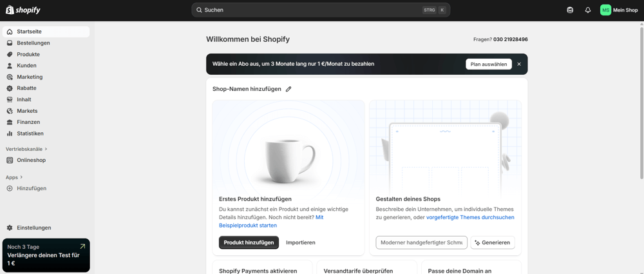This screenshot has width=644, height=274.
Task: Go to Bestellungen in sidebar
Action: click(x=33, y=43)
